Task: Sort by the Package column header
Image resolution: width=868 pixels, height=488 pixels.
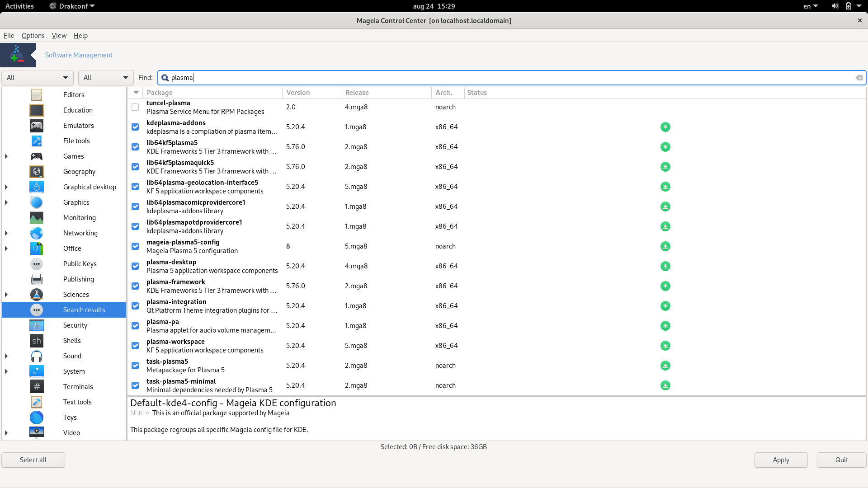Action: [x=212, y=93]
